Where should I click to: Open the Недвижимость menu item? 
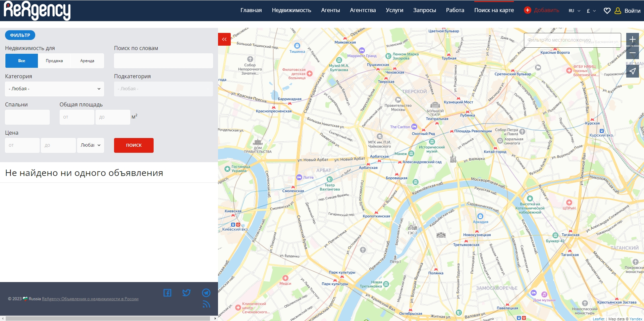click(291, 10)
